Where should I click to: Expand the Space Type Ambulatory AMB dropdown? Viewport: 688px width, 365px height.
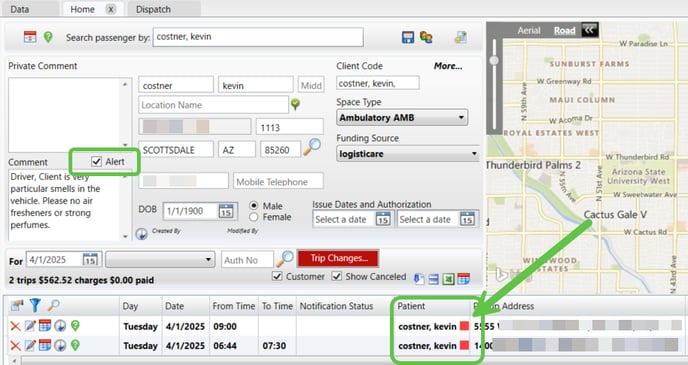(402, 118)
